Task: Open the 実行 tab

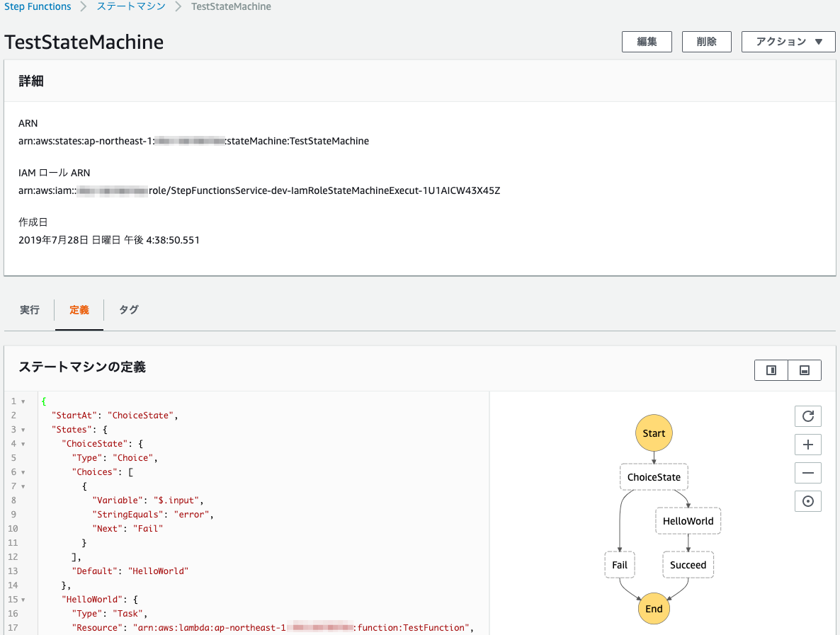Action: pos(30,310)
